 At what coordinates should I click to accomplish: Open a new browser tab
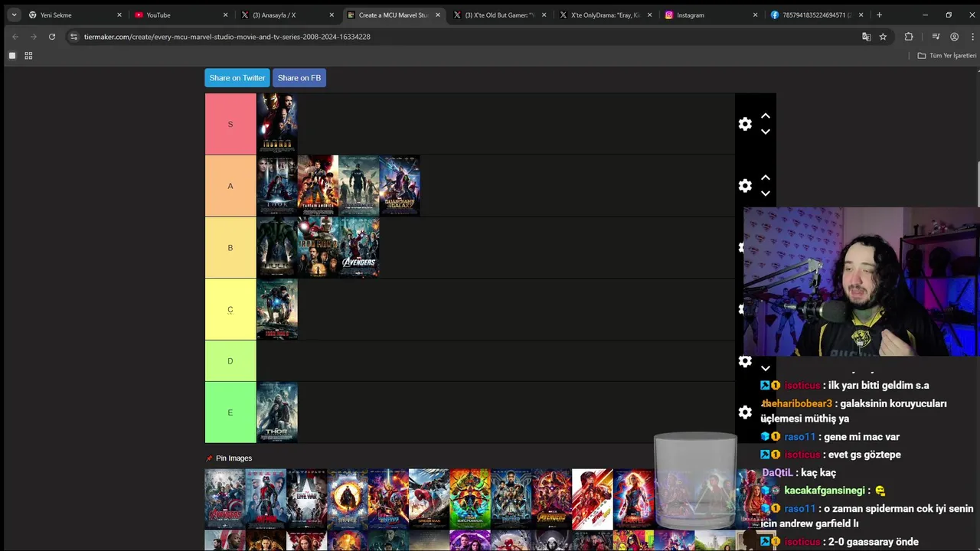pyautogui.click(x=879, y=15)
